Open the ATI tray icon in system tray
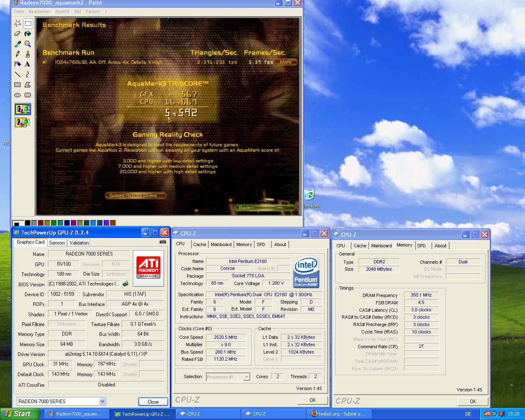This screenshot has height=420, width=525. pyautogui.click(x=487, y=414)
